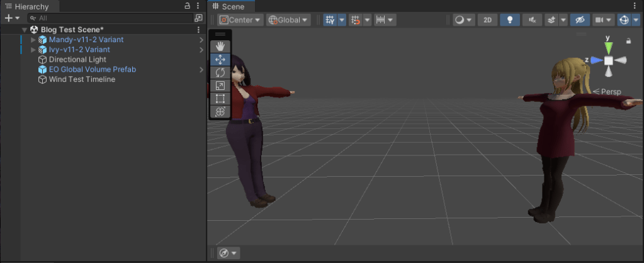Image resolution: width=644 pixels, height=263 pixels.
Task: Click the Hierarchy create plus button
Action: [8, 18]
